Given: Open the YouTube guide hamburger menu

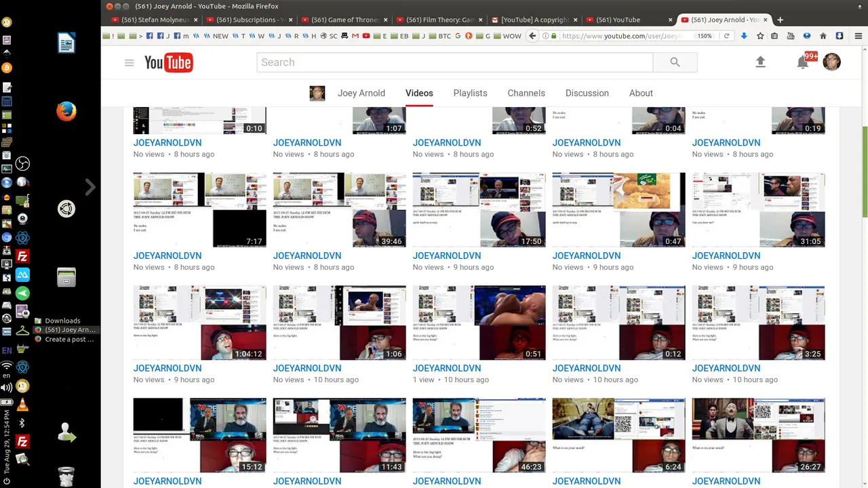Looking at the screenshot, I should (x=129, y=62).
